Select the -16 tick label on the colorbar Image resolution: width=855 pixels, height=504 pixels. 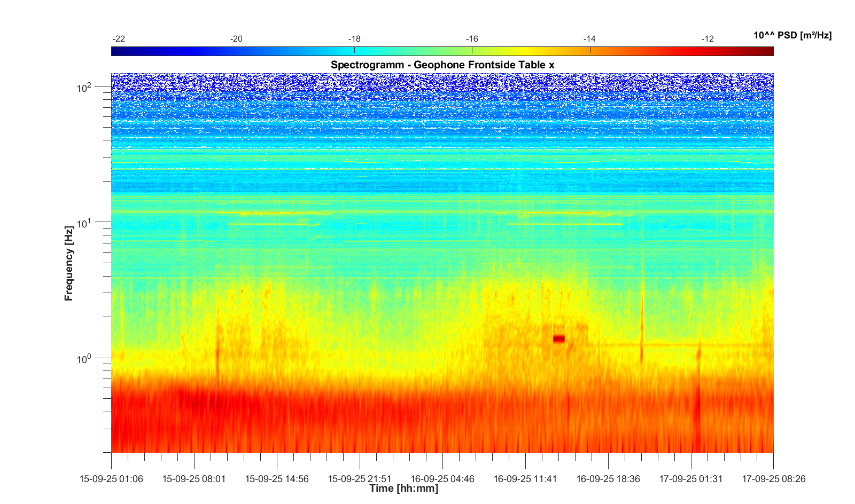click(x=472, y=39)
